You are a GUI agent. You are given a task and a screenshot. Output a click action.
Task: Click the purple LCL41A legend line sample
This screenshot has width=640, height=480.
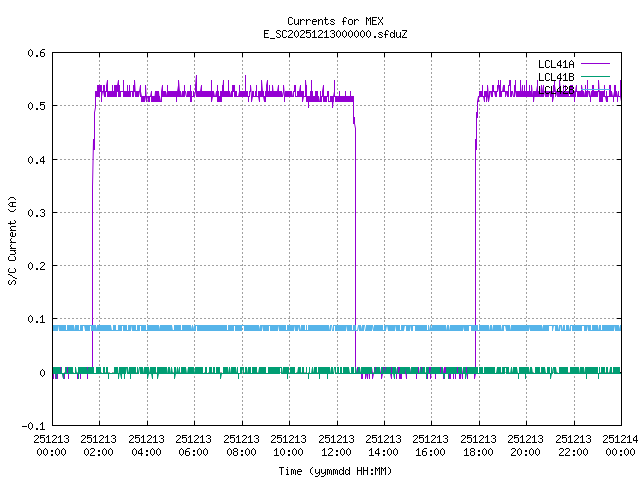(x=594, y=64)
